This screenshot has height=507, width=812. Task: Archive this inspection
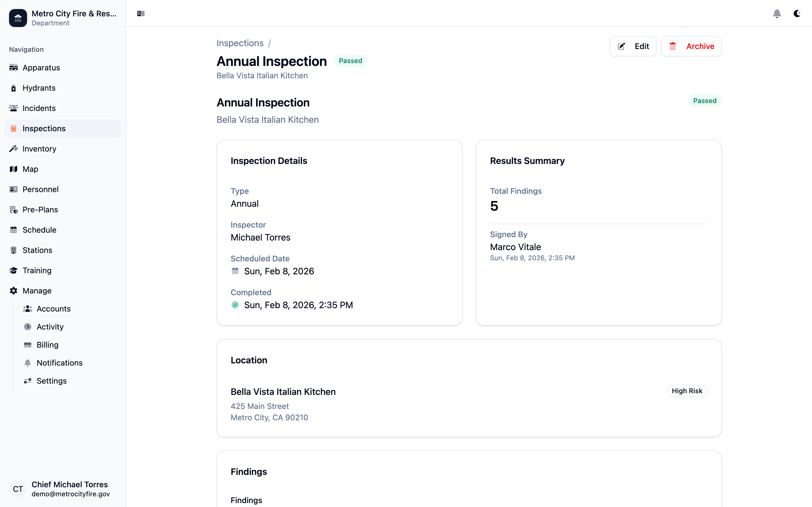[x=691, y=46]
